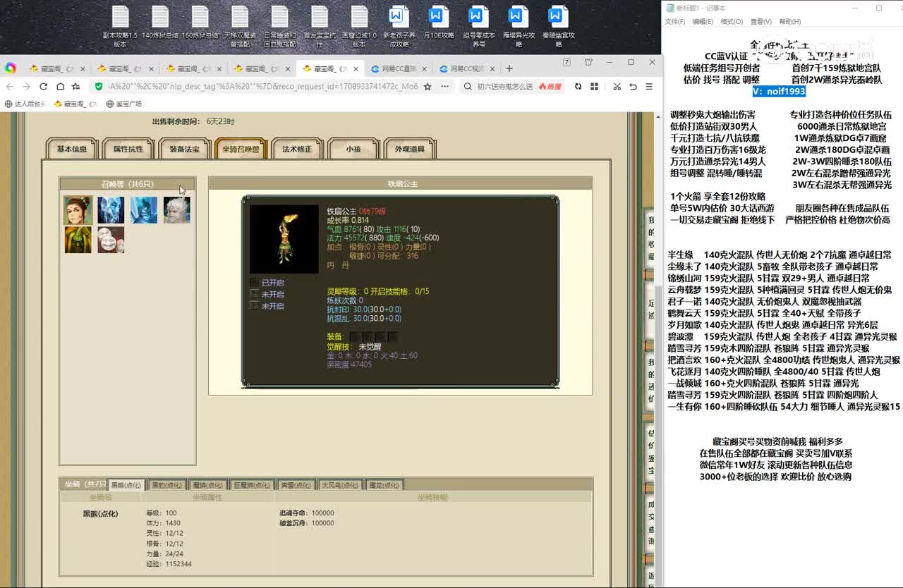The height and width of the screenshot is (588, 903).
Task: Open the 达人后台 bookmark
Action: 25,104
